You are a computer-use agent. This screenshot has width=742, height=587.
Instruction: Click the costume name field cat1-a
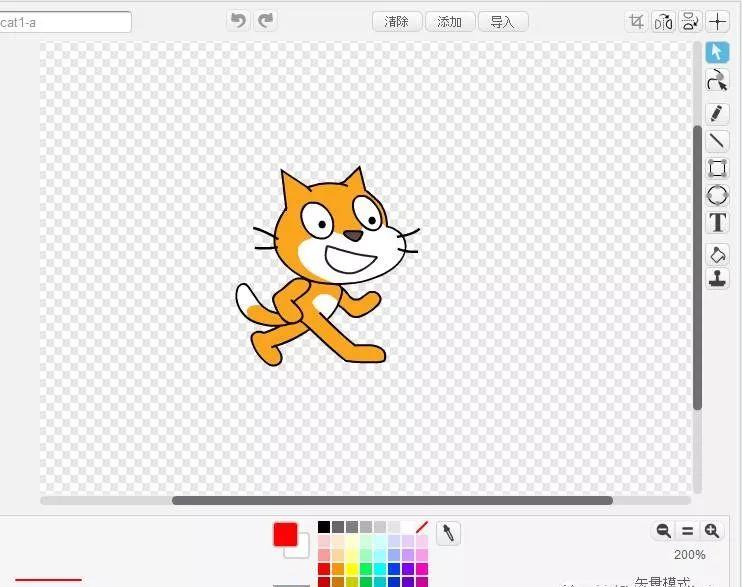(x=65, y=22)
